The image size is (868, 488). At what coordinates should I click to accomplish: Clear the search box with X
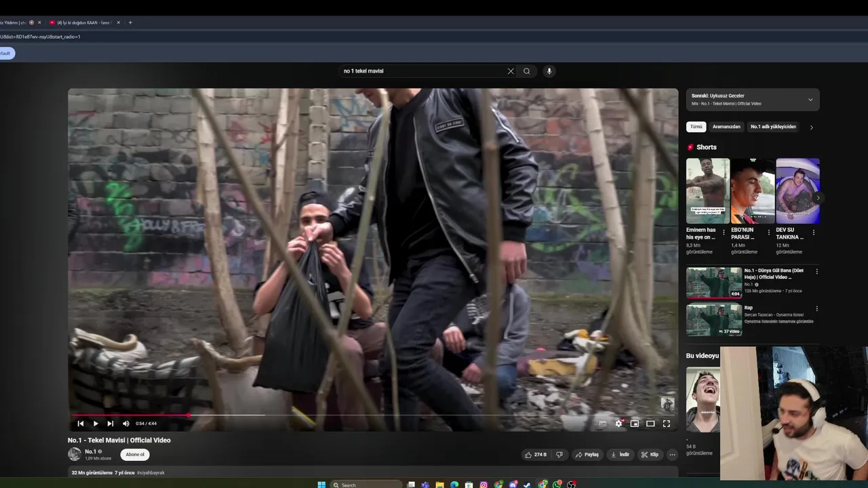tap(511, 71)
